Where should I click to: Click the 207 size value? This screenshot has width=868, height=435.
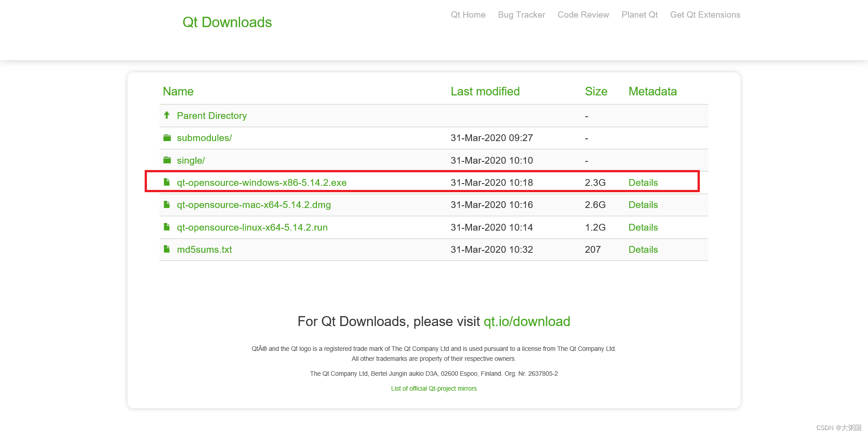coord(593,250)
